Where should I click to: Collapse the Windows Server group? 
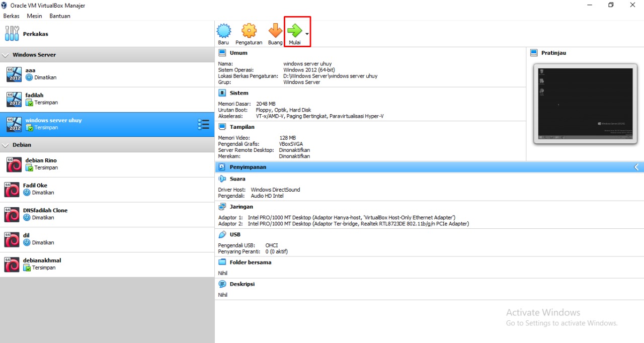click(6, 55)
